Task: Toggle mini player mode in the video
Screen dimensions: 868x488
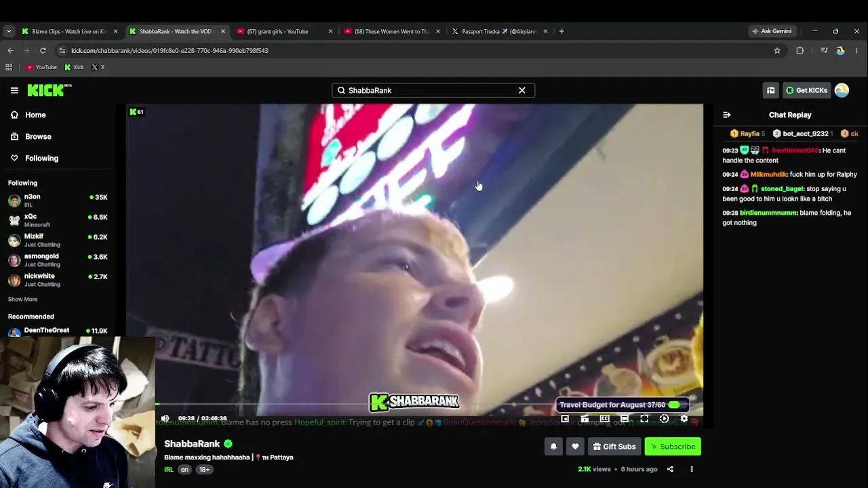Action: point(565,419)
